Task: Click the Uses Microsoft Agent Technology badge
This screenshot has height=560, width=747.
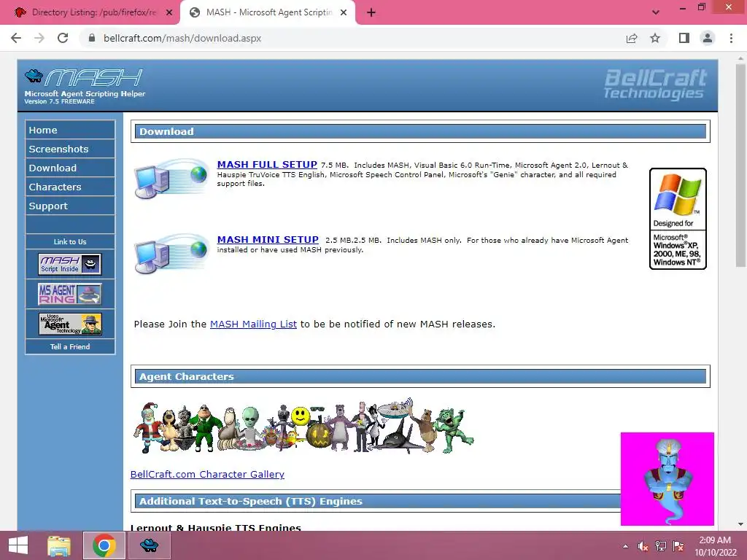Action: 70,324
